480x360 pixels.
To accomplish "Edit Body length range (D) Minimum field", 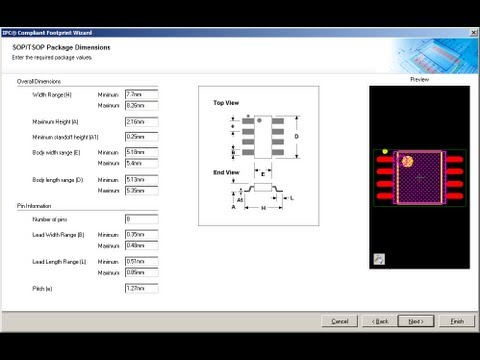I will 142,179.
